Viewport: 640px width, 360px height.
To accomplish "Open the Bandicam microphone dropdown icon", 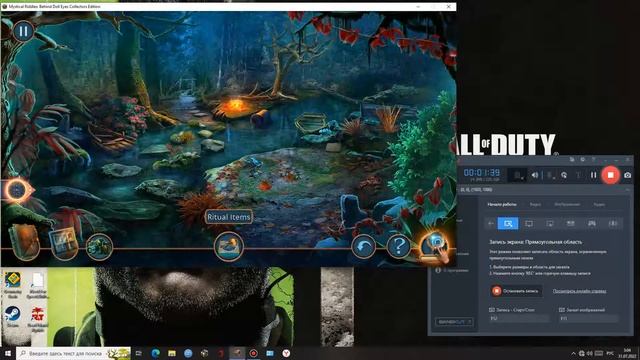I will (x=551, y=175).
